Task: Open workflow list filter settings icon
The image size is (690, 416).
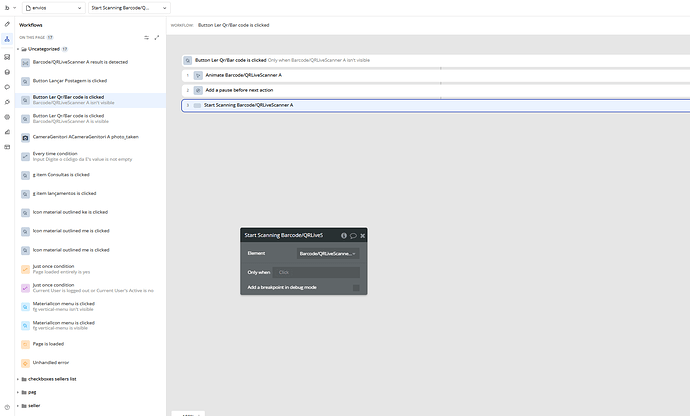Action: pos(147,37)
